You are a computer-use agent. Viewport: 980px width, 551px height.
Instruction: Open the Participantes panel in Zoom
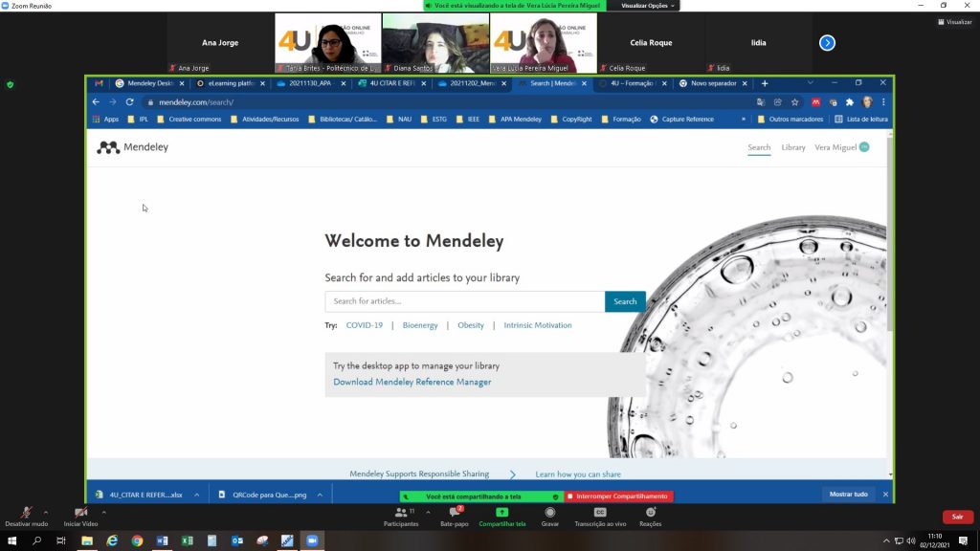click(401, 516)
